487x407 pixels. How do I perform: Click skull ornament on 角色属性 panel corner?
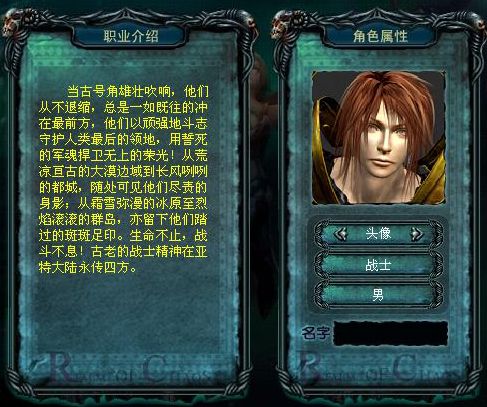coord(283,24)
